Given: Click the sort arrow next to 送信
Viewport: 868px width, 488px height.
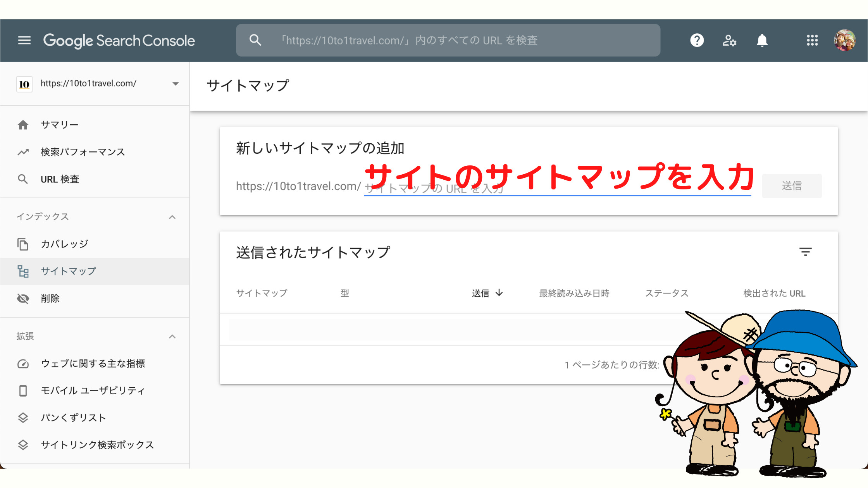Looking at the screenshot, I should point(499,293).
